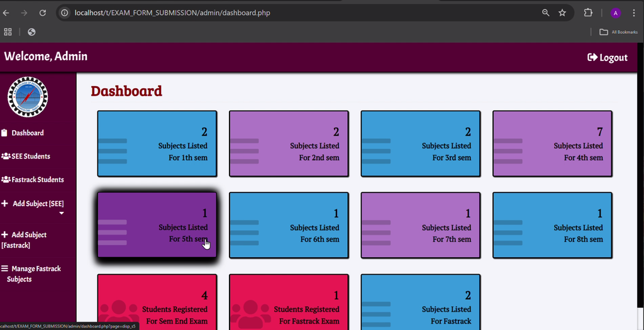Open 8th sem subjects card

click(x=552, y=225)
